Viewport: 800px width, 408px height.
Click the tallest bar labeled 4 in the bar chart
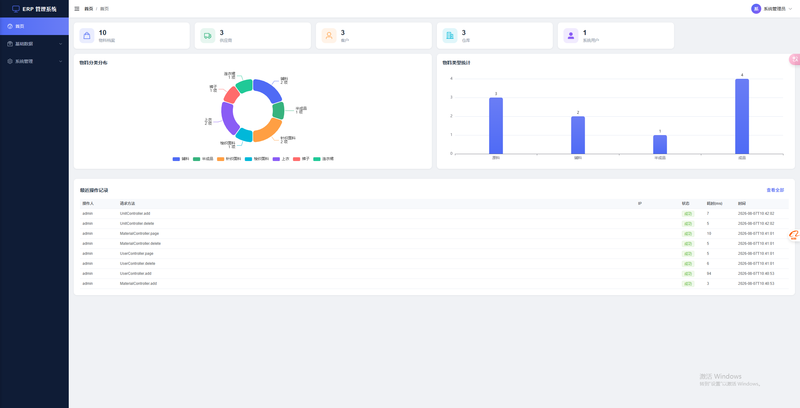742,116
